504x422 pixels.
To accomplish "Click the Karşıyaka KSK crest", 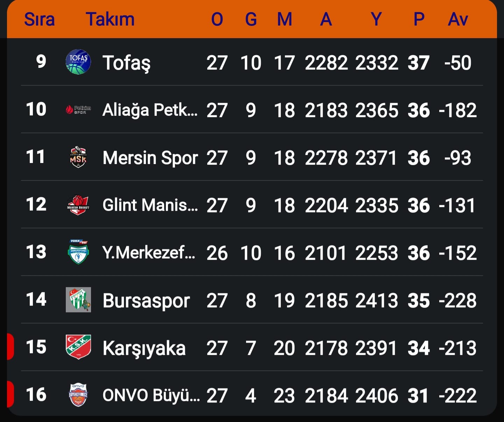I will coord(78,347).
